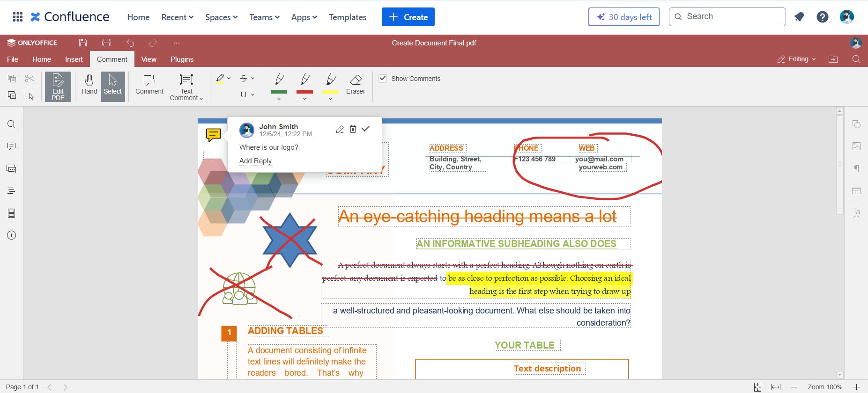Choose the Select tool
This screenshot has width=868, height=393.
113,87
